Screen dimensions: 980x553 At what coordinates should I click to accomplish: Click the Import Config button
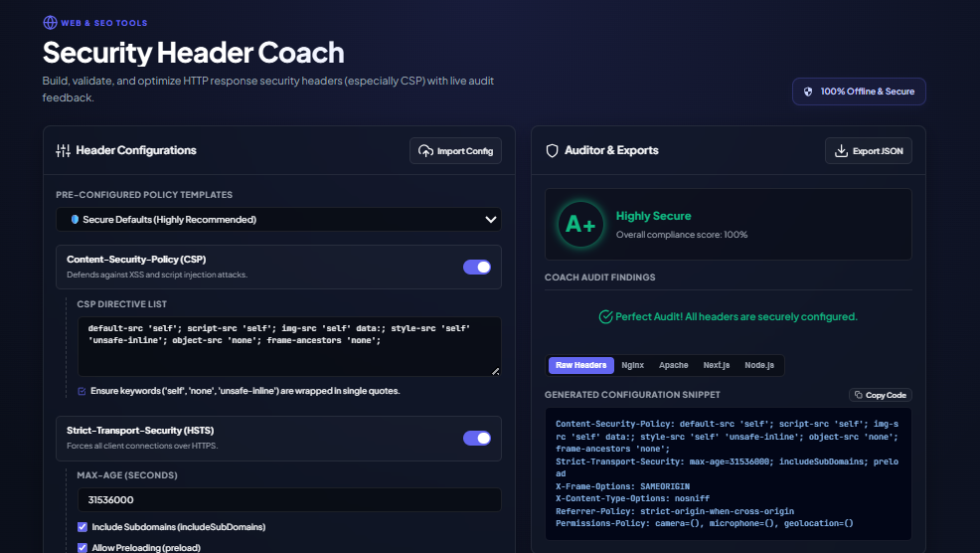click(x=455, y=151)
